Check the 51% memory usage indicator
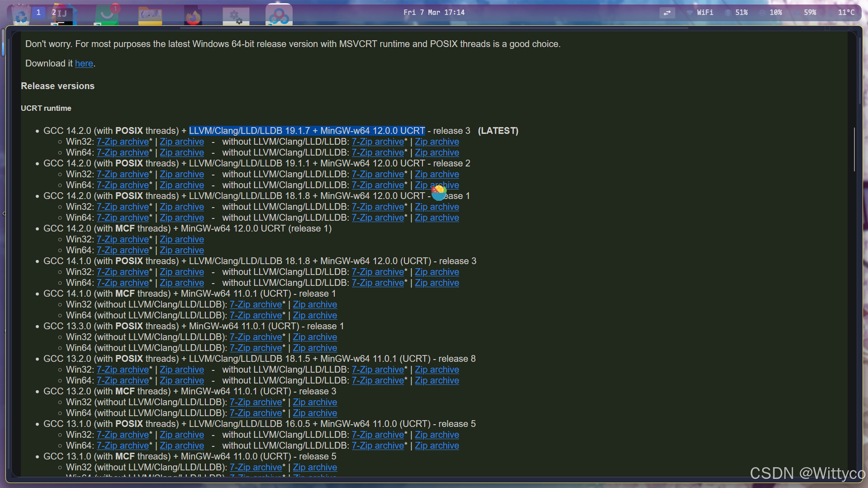The image size is (868, 488). (x=736, y=13)
